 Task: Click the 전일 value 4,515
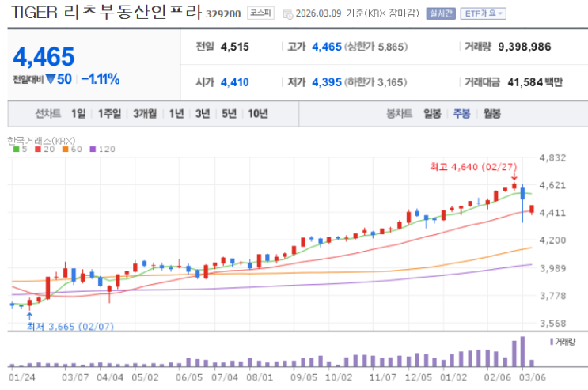coord(235,47)
